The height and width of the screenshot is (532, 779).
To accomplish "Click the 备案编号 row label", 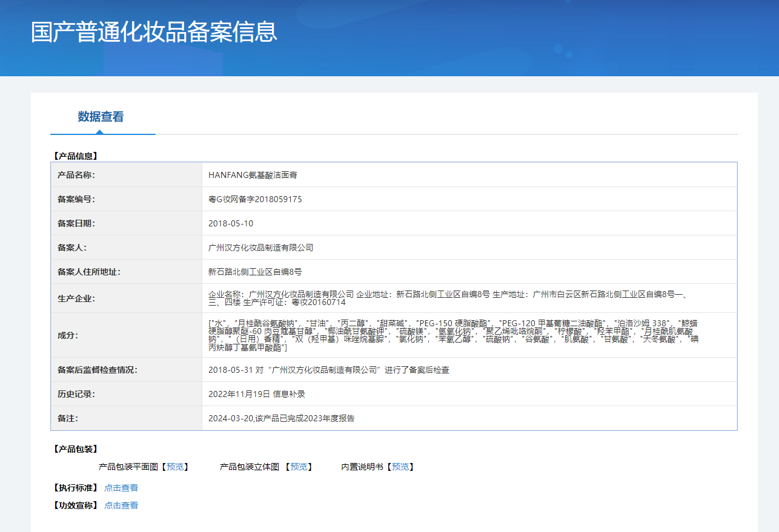I will tap(76, 199).
